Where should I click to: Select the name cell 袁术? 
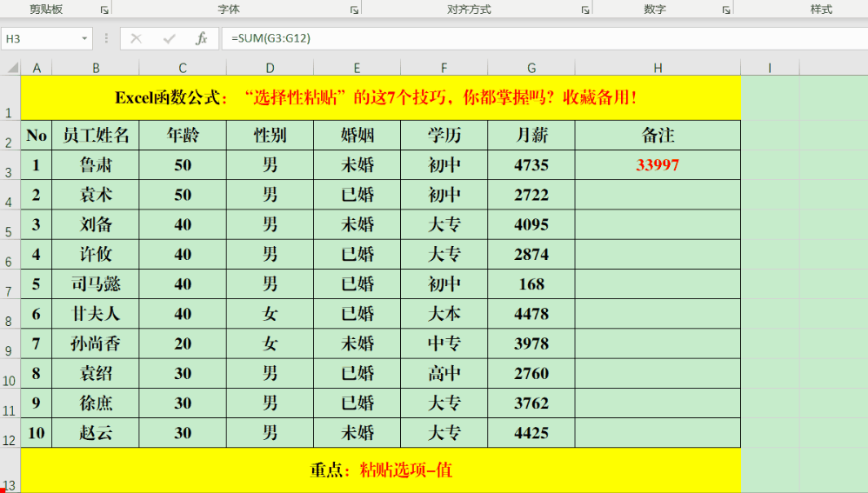click(x=96, y=195)
